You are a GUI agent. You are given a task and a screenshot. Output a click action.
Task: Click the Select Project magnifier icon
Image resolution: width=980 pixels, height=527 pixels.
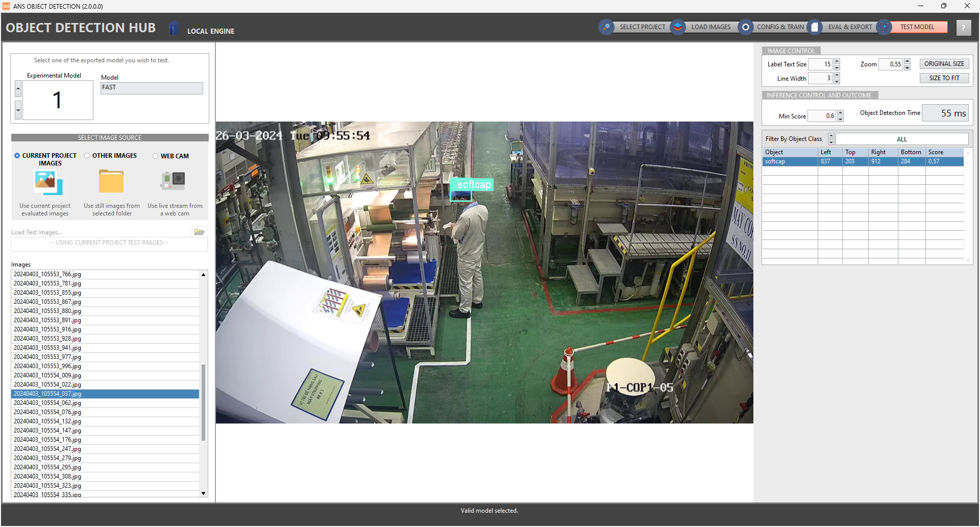click(606, 27)
